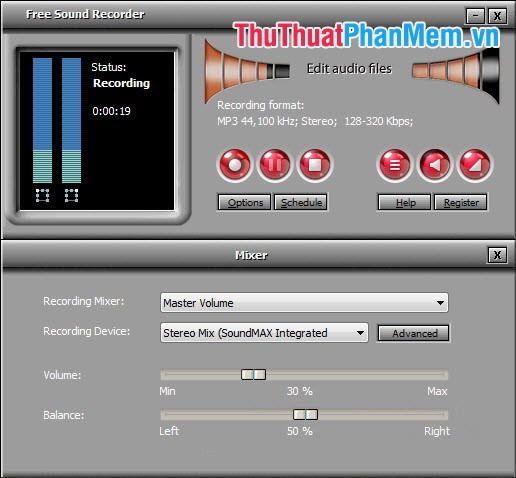
Task: Click the dotted square under left meter
Action: 42,195
